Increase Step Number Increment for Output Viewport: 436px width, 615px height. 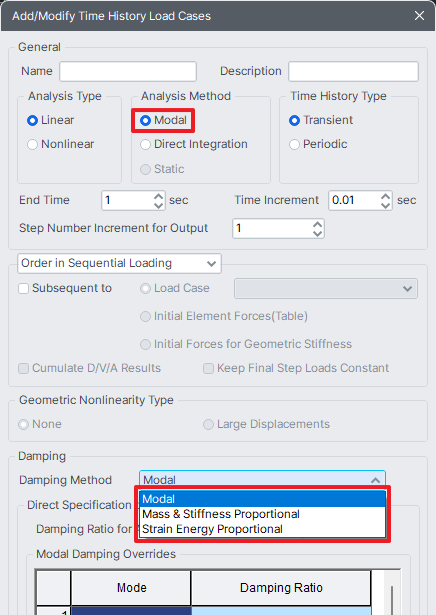317,224
